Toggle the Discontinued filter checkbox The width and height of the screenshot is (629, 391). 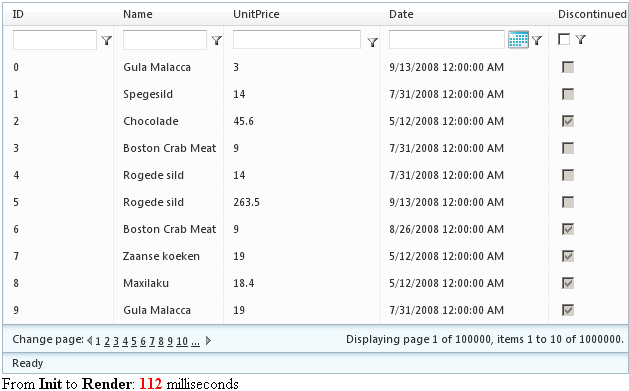pyautogui.click(x=564, y=39)
